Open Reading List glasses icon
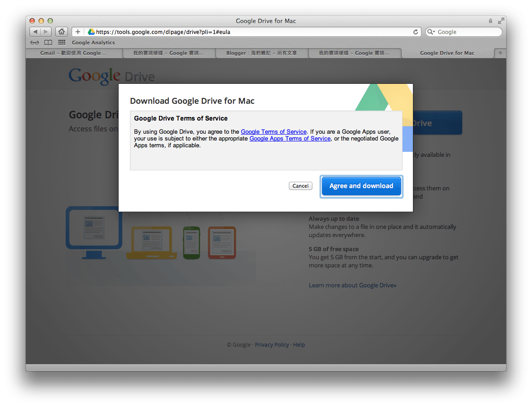Viewport: 532px width, 407px height. (x=35, y=43)
